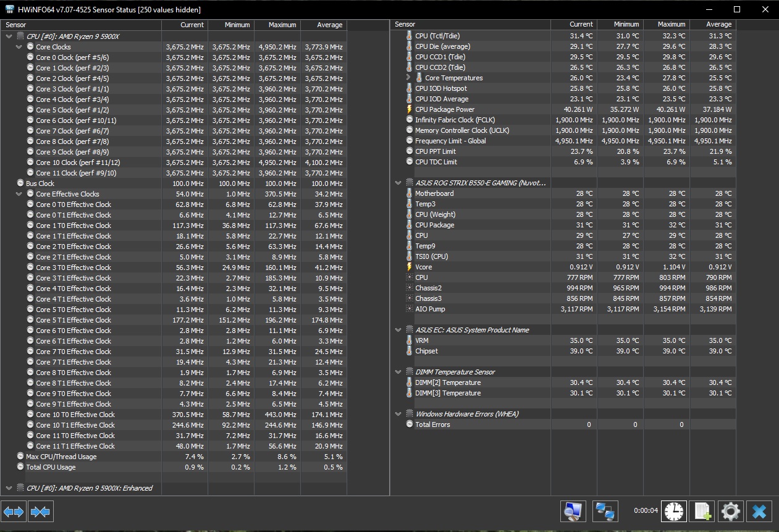This screenshot has width=779, height=532.
Task: Click thermometer icon beside DIMM[2] Temperature
Action: click(x=409, y=382)
